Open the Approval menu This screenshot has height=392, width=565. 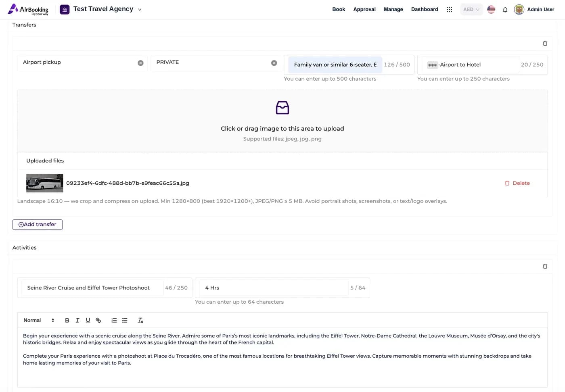(x=364, y=9)
